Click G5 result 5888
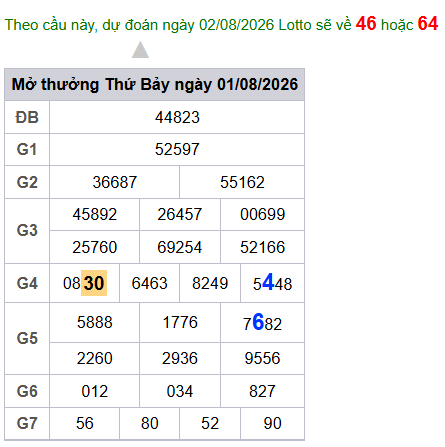This screenshot has height=447, width=445. pos(95,322)
